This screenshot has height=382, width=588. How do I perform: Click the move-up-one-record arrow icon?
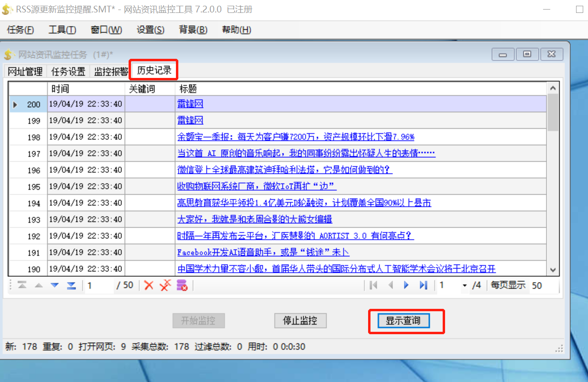(39, 285)
